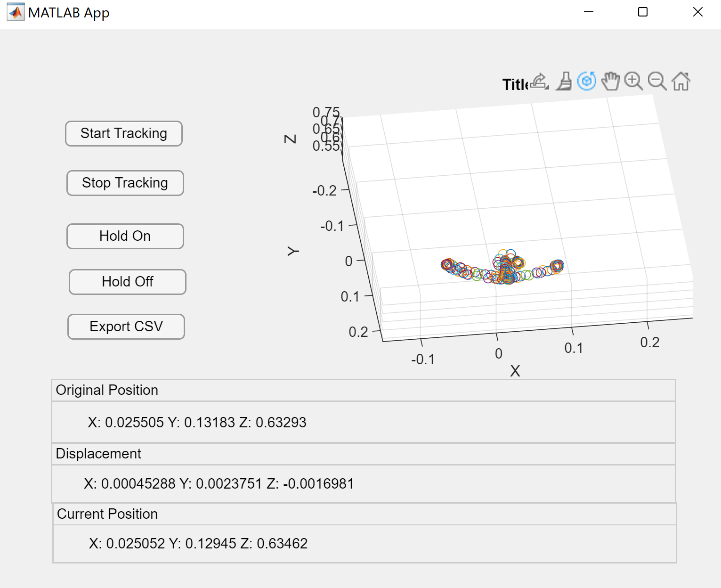Click the plot Title text

point(516,85)
